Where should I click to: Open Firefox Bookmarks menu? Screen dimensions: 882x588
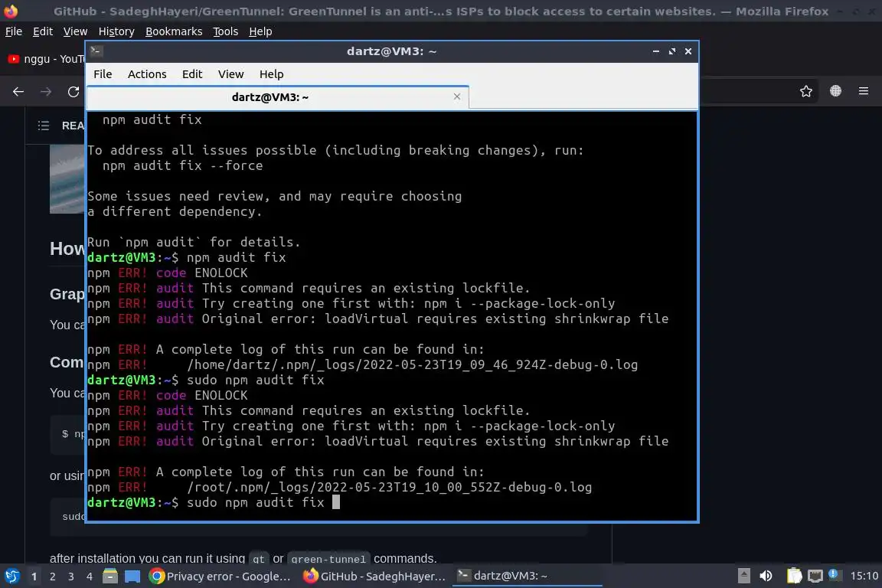174,31
